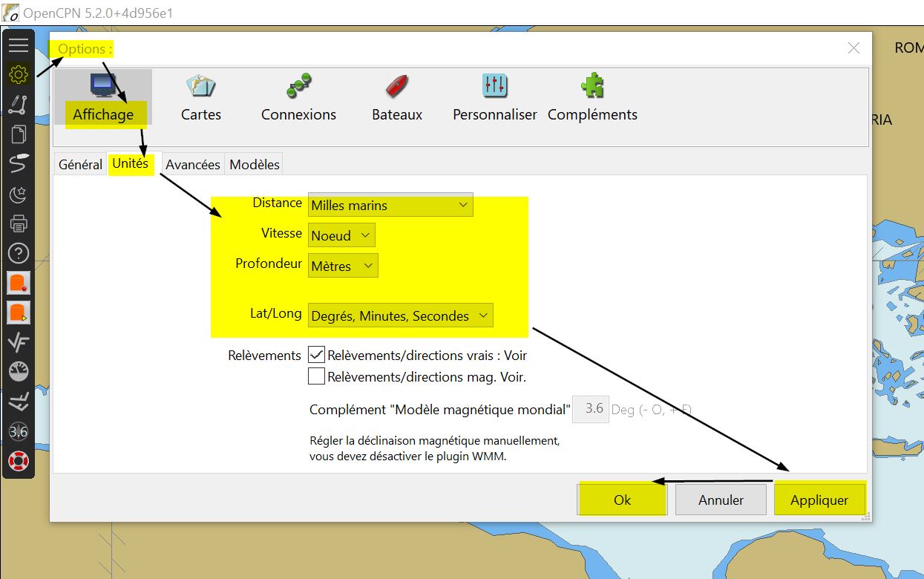Switch to the Avancées tab
This screenshot has width=924, height=579.
(x=192, y=165)
